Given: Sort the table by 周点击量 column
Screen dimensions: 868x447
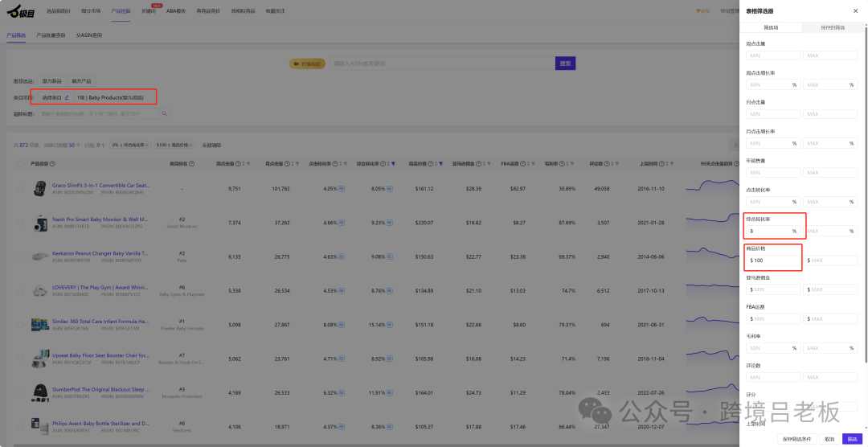Looking at the screenshot, I should click(x=244, y=163).
